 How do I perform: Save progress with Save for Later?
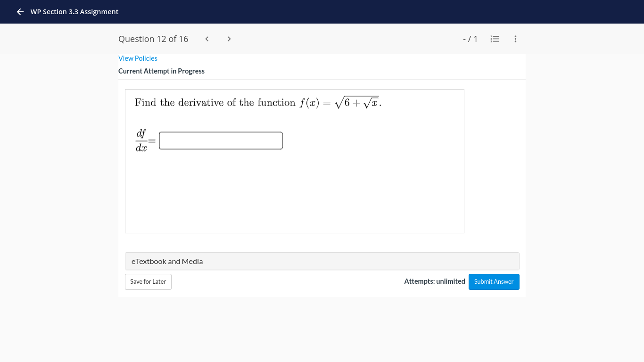coord(148,281)
